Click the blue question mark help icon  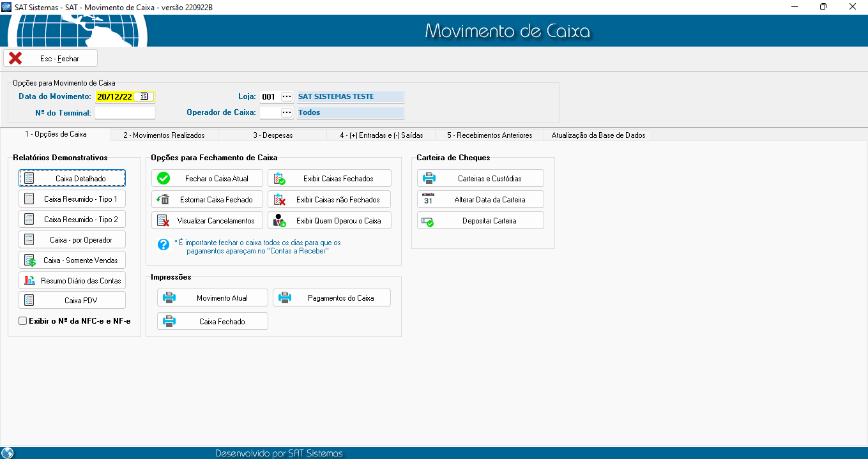(163, 245)
